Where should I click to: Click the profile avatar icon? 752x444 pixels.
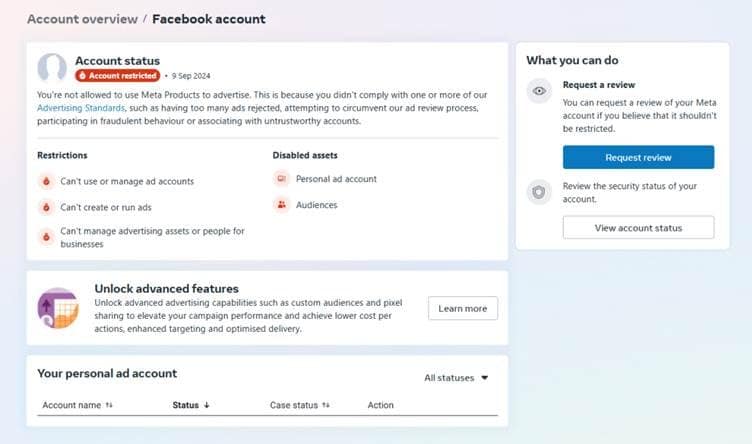[52, 68]
